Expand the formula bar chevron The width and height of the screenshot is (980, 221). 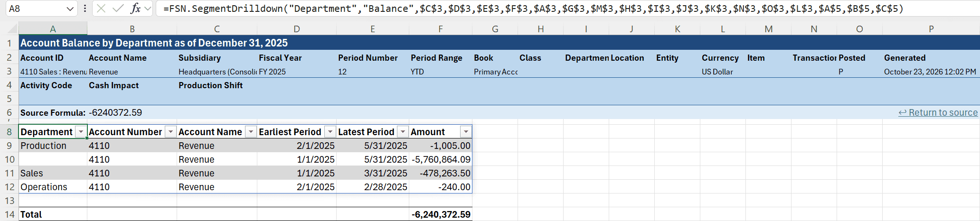148,9
